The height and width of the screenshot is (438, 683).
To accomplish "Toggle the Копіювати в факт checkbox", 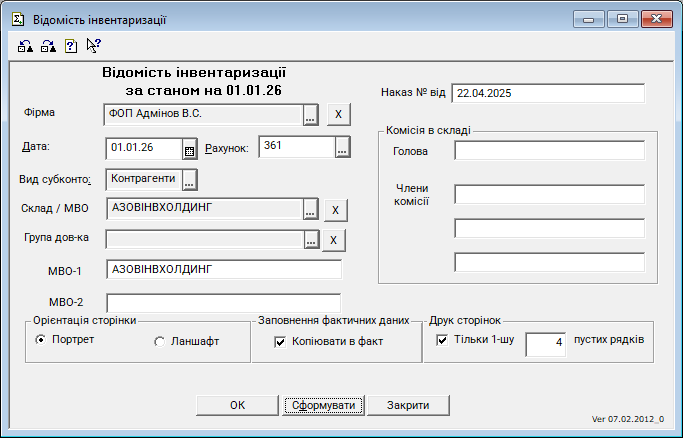I will pyautogui.click(x=281, y=342).
